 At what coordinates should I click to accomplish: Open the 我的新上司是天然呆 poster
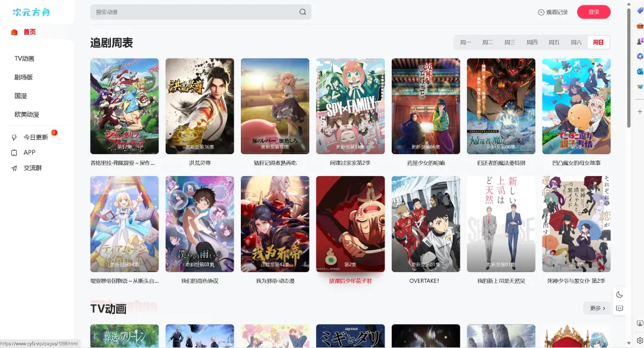point(501,224)
